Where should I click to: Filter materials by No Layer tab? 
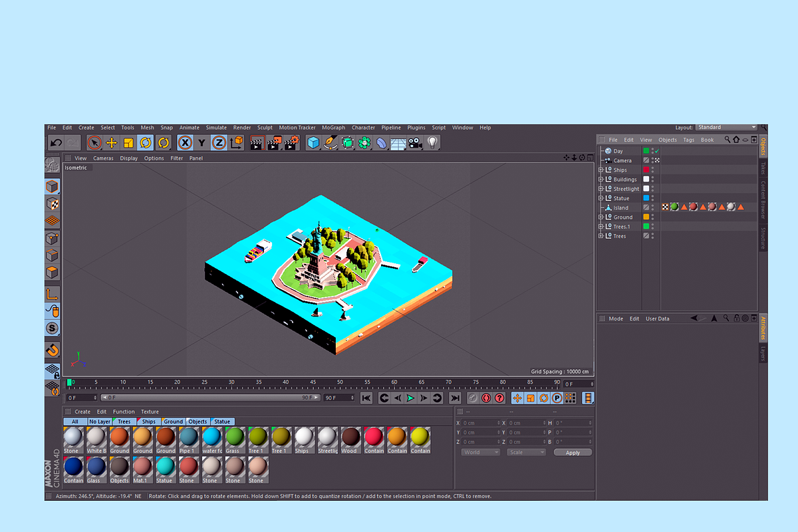(99, 422)
